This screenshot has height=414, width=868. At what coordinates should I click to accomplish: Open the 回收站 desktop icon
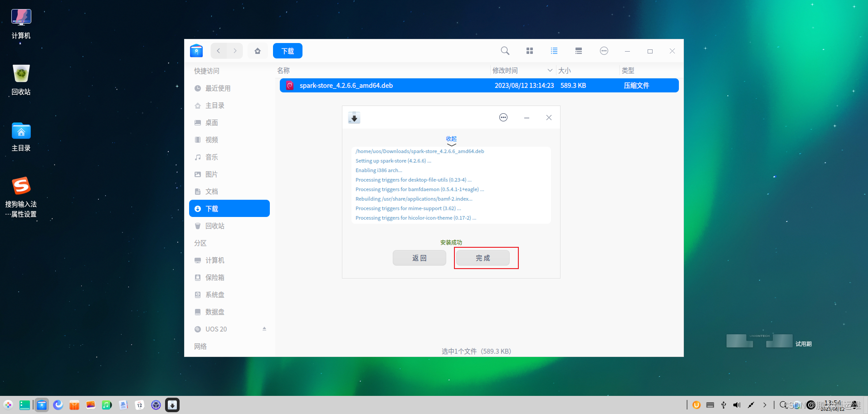pyautogui.click(x=21, y=80)
